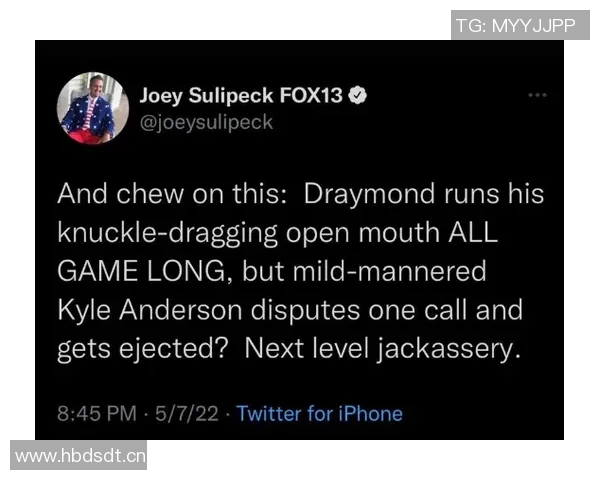Click the And chew on this phrase
Viewport: 600px width, 480px height.
point(172,194)
